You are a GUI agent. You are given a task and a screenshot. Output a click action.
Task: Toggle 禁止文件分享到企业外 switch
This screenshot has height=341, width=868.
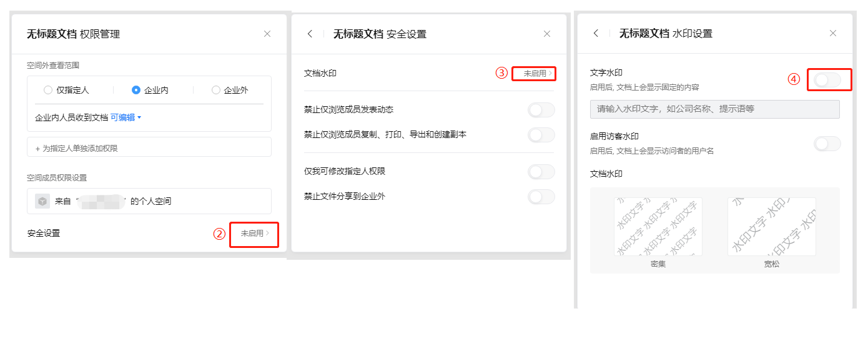click(541, 197)
